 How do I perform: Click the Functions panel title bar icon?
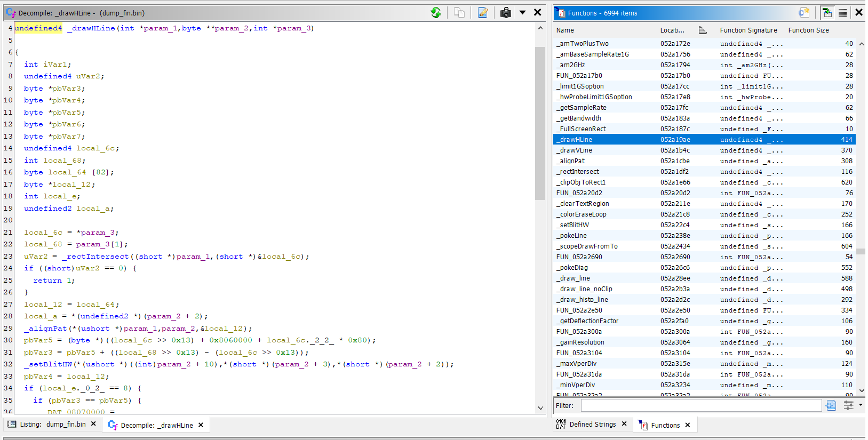click(x=561, y=13)
